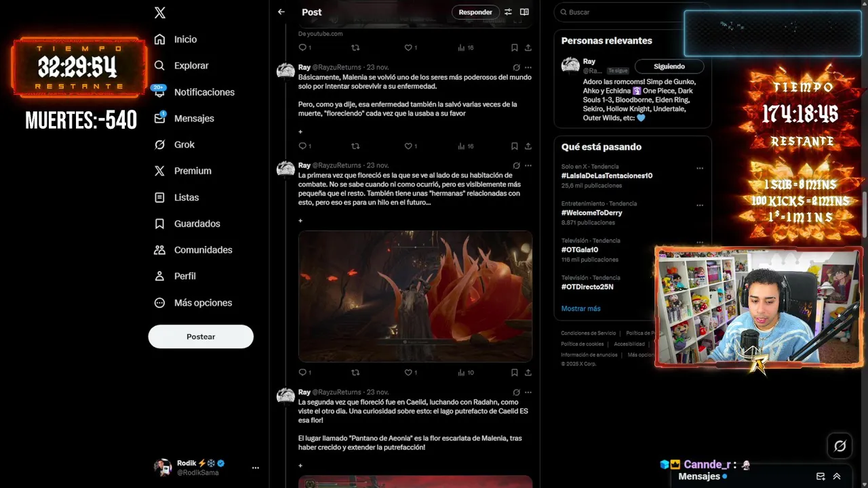This screenshot has width=868, height=488.
Task: Compose new message in Mensajes drawer
Action: pyautogui.click(x=821, y=476)
